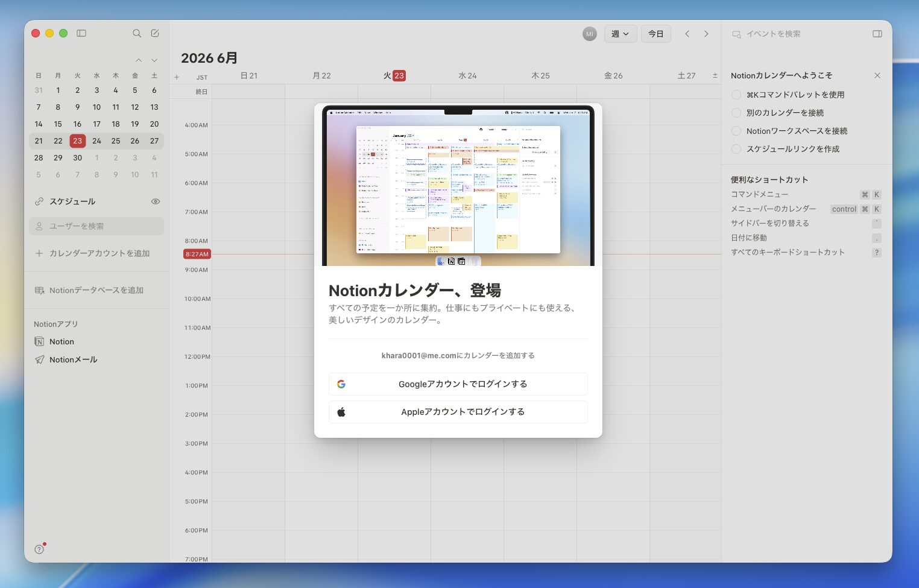This screenshot has height=588, width=919.
Task: Toggle the right context panel icon
Action: click(877, 34)
